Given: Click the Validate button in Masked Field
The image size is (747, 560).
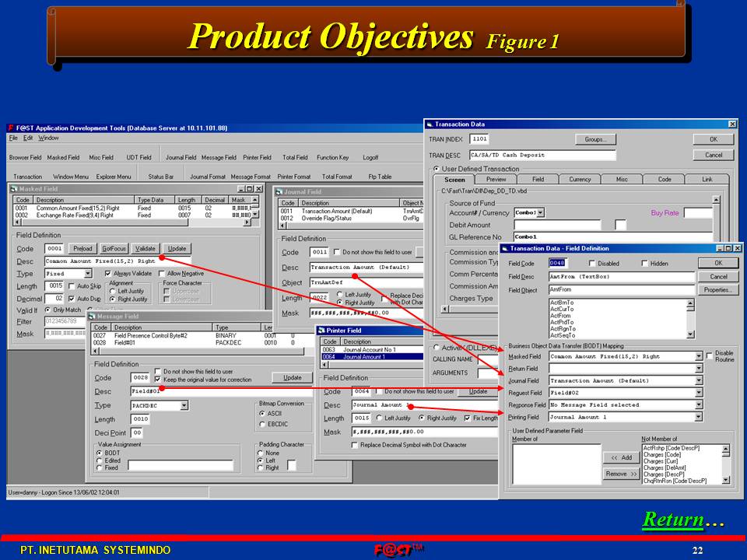Looking at the screenshot, I should click(x=146, y=249).
